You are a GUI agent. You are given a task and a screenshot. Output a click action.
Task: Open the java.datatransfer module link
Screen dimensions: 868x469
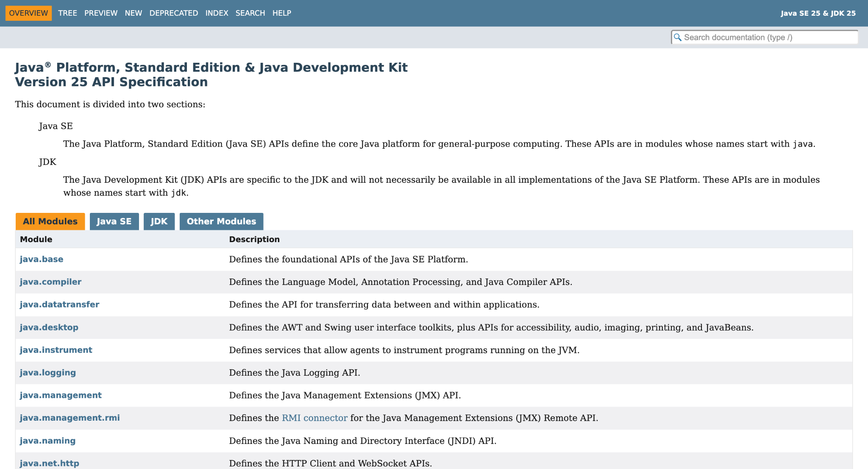(x=59, y=304)
